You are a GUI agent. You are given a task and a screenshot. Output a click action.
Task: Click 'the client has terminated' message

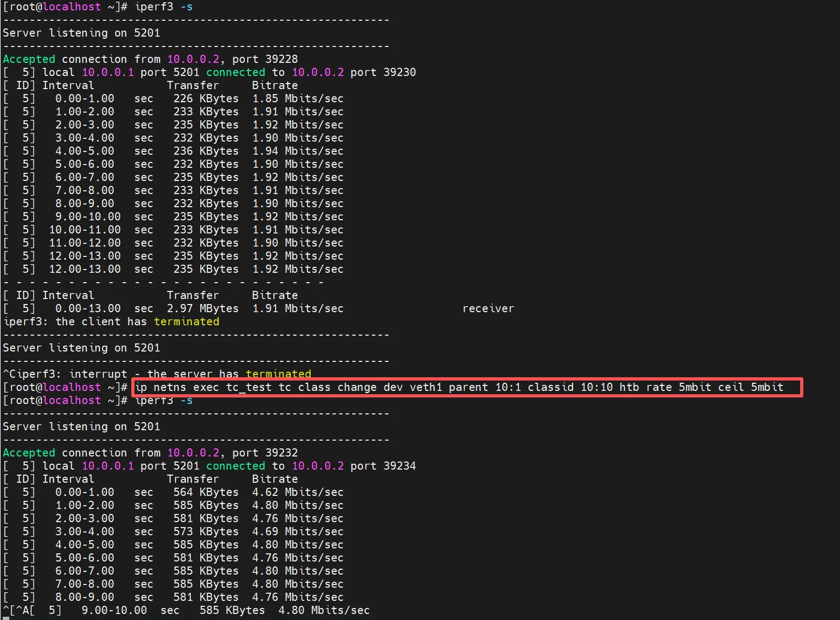[137, 322]
